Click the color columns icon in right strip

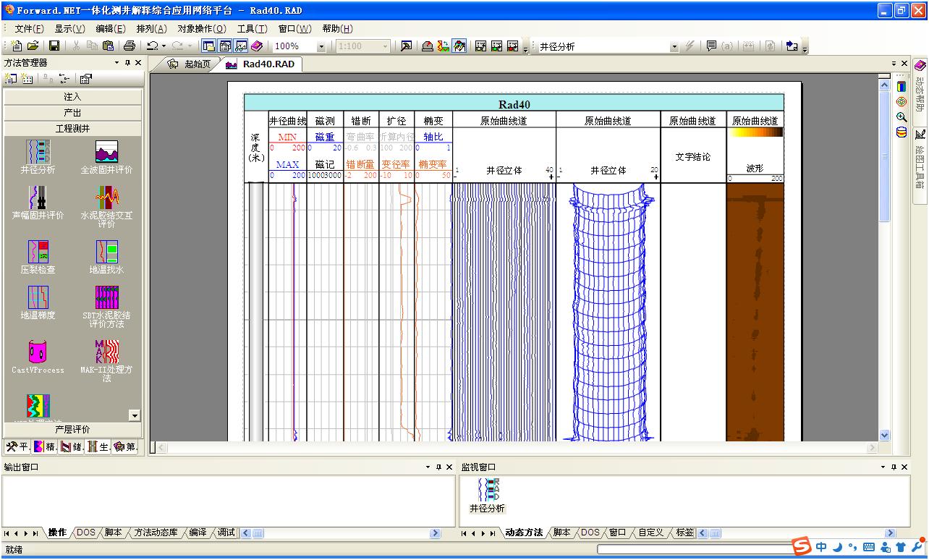pyautogui.click(x=901, y=86)
